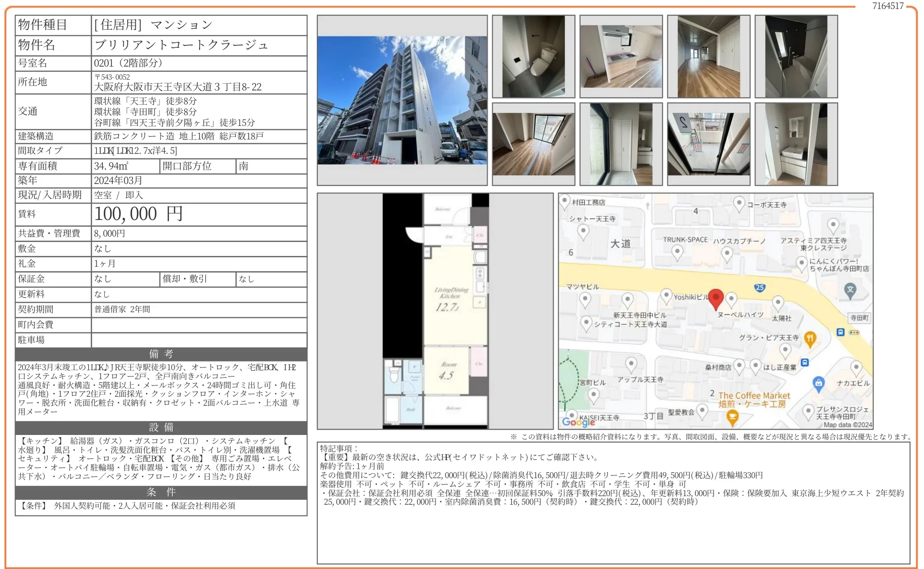This screenshot has width=924, height=569.
Task: Click the map pin for ヌーベルハイツ
Action: (x=731, y=298)
